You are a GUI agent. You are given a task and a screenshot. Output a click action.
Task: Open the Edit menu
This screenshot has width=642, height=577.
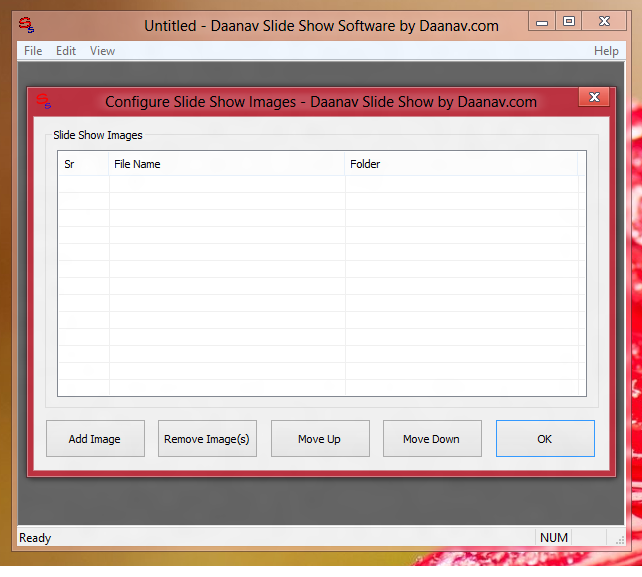[66, 51]
